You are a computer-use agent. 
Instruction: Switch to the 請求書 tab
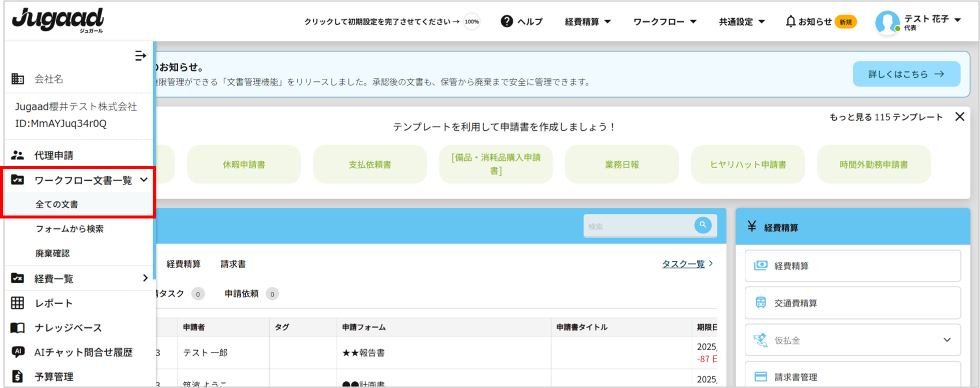tap(233, 264)
